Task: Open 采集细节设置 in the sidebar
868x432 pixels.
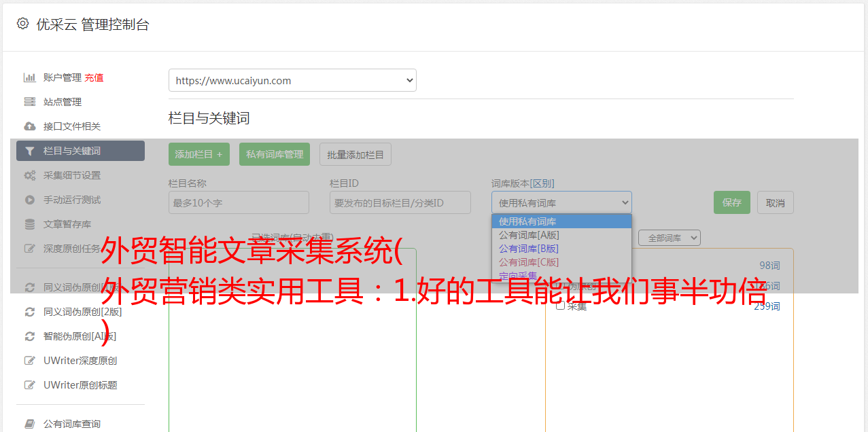Action: click(x=72, y=175)
